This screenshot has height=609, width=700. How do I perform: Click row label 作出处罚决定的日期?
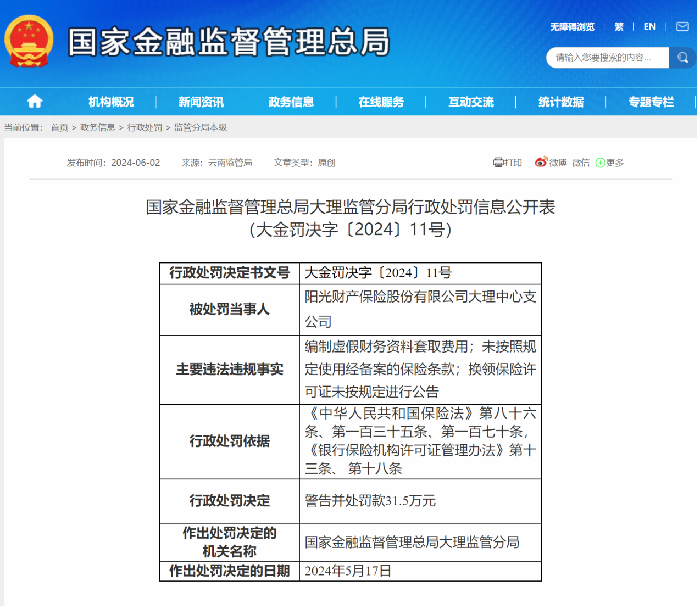230,573
